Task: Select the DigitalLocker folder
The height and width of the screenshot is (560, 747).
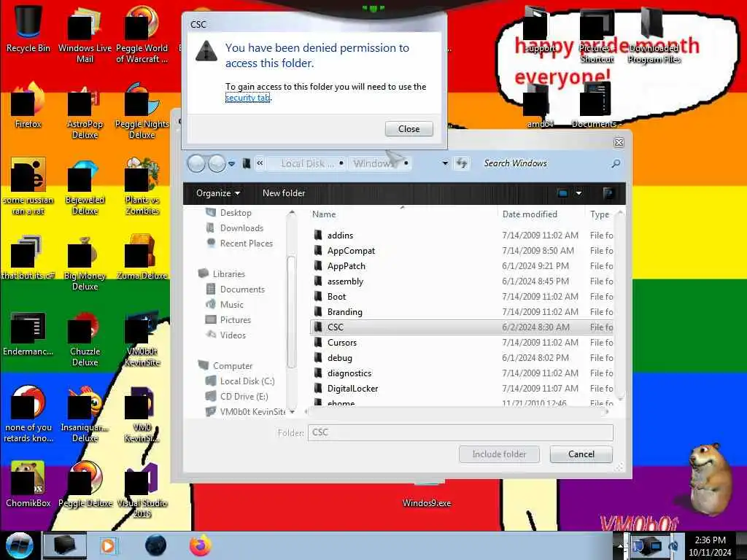Action: point(462,388)
